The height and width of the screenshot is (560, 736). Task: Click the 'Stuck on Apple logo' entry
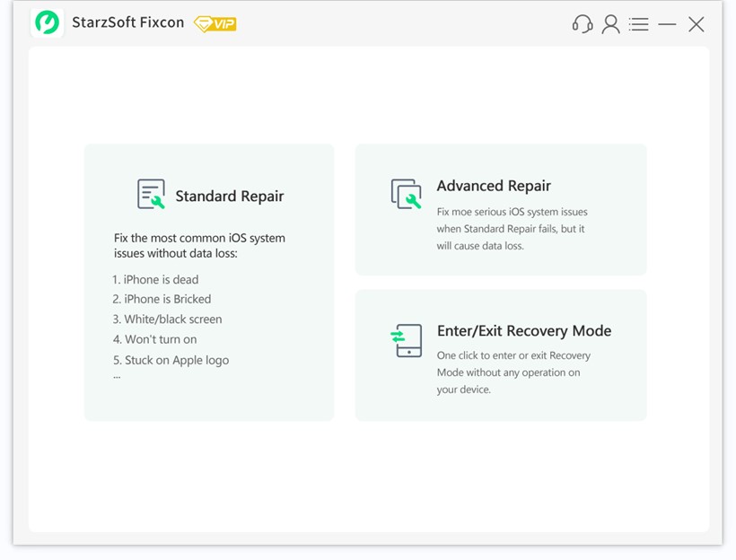tap(171, 360)
